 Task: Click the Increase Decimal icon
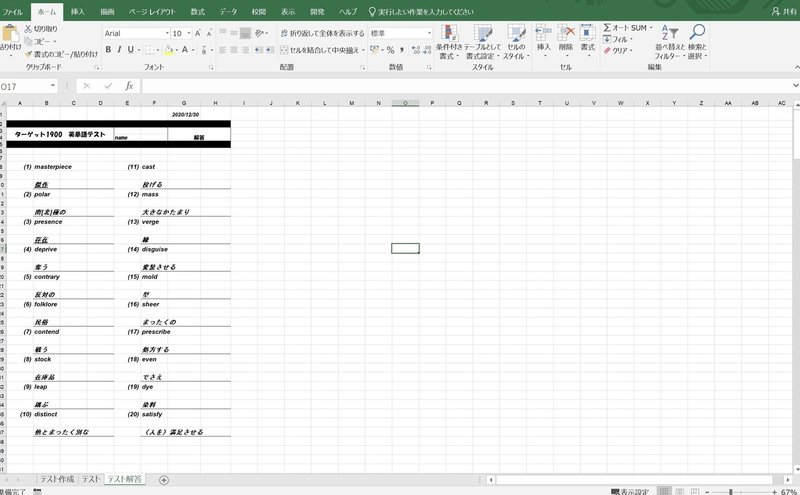click(416, 50)
